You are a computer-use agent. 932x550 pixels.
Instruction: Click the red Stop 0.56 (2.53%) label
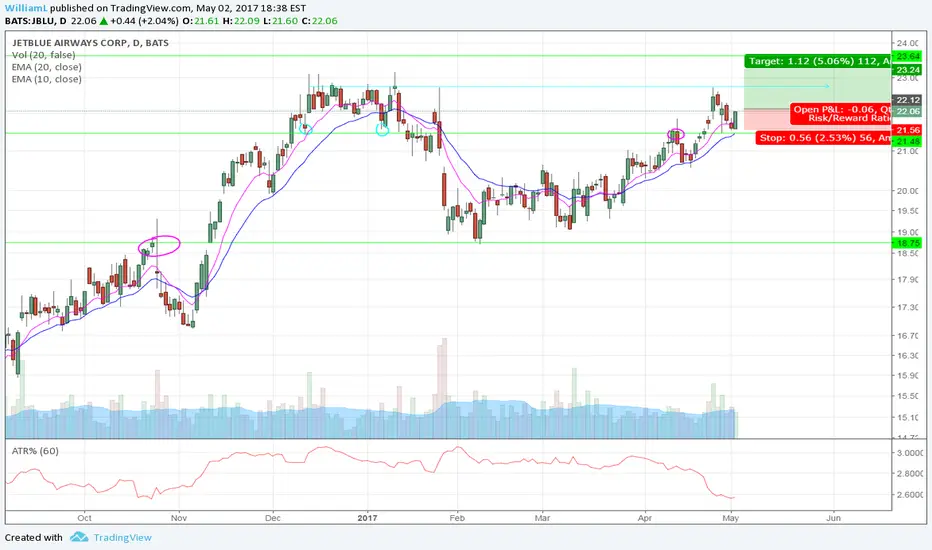(x=823, y=138)
